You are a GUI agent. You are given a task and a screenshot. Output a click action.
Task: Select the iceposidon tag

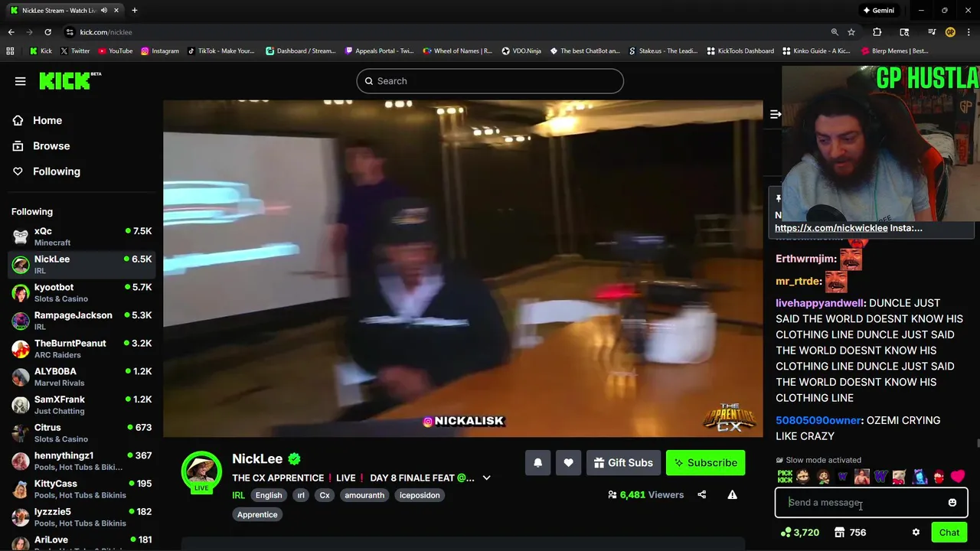point(420,495)
